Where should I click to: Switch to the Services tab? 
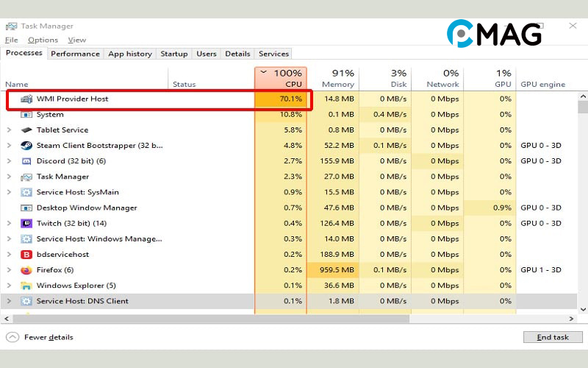273,54
